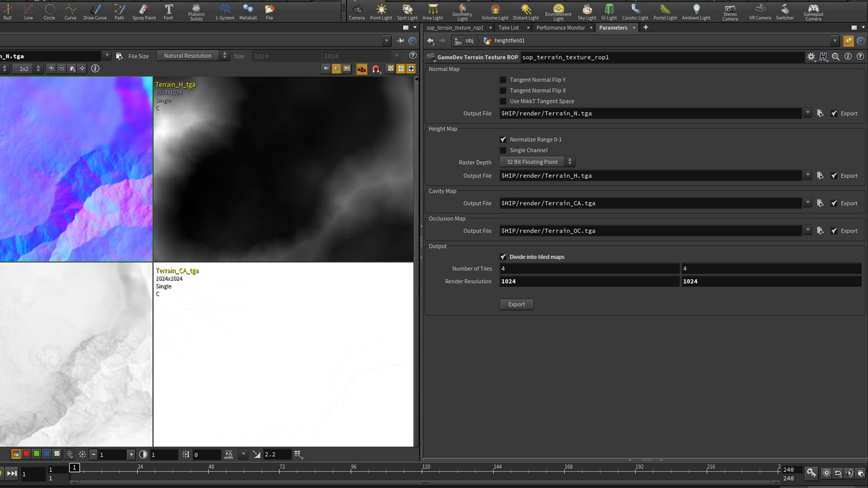Create a Metaball from the shelf
This screenshot has width=868, height=488.
(248, 11)
